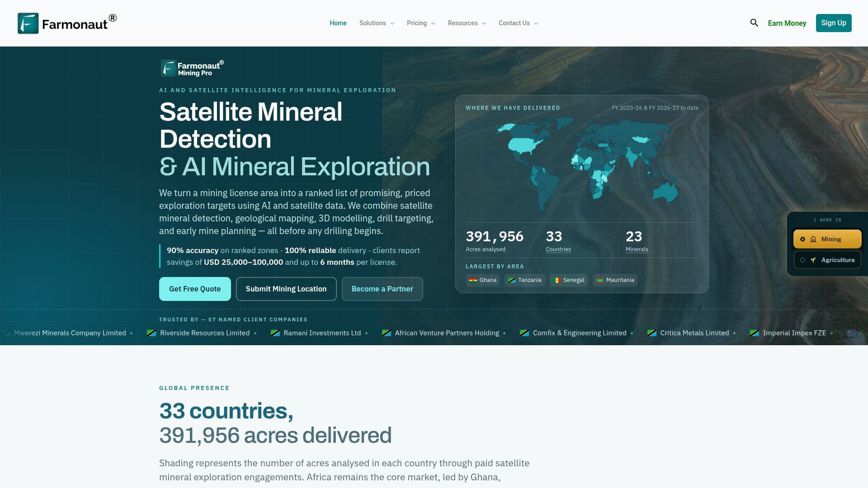
Task: Click Become a Partner button
Action: coord(382,289)
